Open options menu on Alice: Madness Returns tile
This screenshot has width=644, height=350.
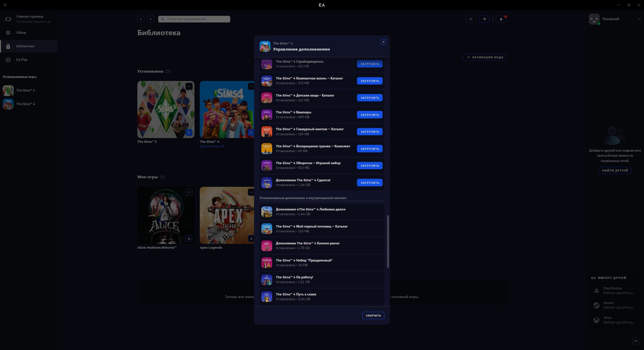189,192
